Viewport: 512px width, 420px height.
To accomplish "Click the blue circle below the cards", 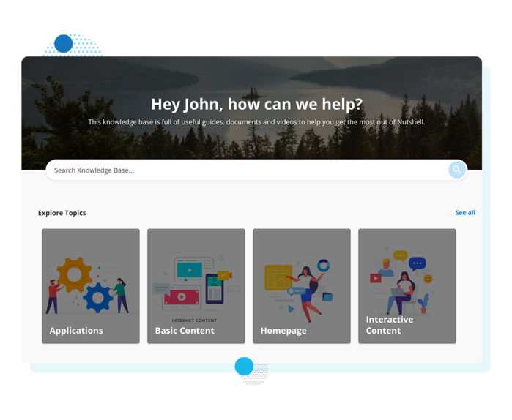I will [x=244, y=366].
